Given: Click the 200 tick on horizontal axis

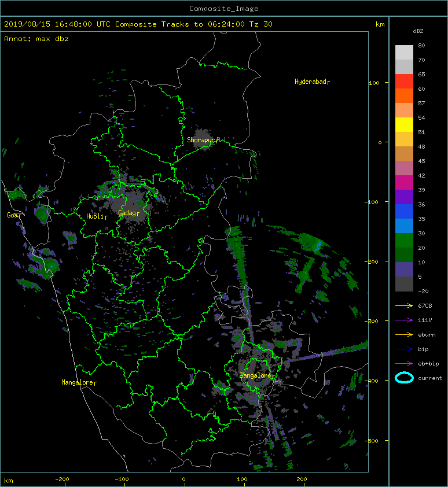Looking at the screenshot, I should point(302,479).
